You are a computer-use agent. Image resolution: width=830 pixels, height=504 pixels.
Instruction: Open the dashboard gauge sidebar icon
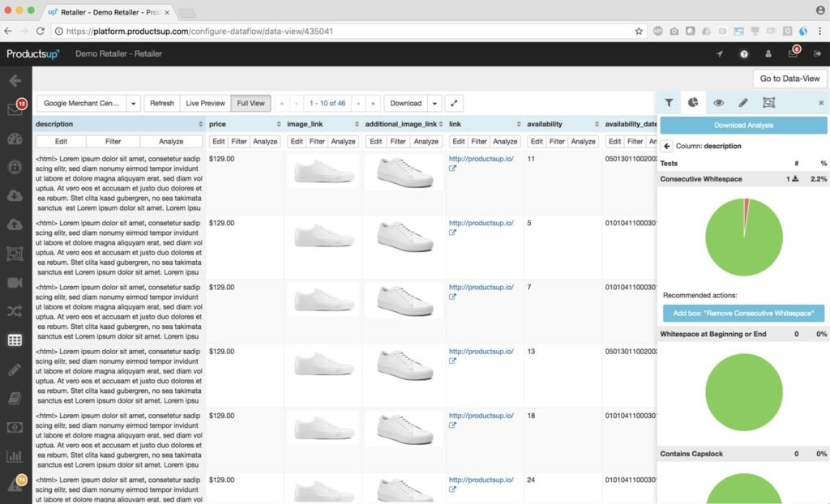[x=15, y=139]
